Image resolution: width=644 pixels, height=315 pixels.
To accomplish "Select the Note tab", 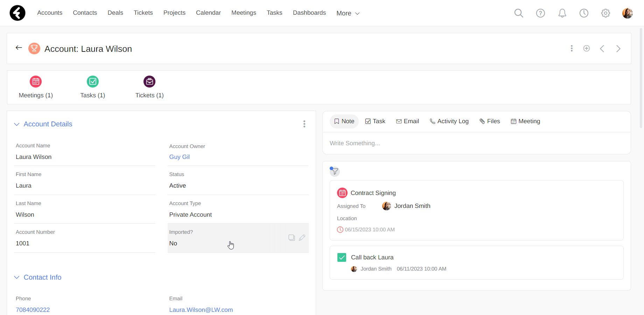I will click(x=344, y=121).
